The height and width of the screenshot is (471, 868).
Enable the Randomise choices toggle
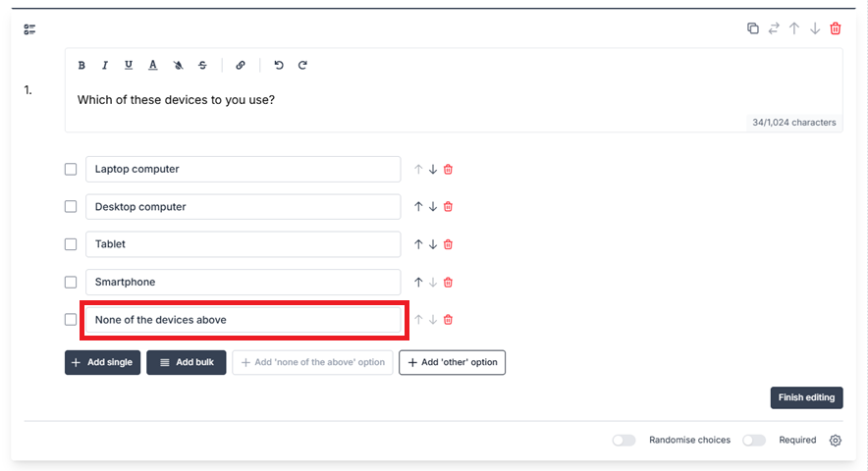624,440
